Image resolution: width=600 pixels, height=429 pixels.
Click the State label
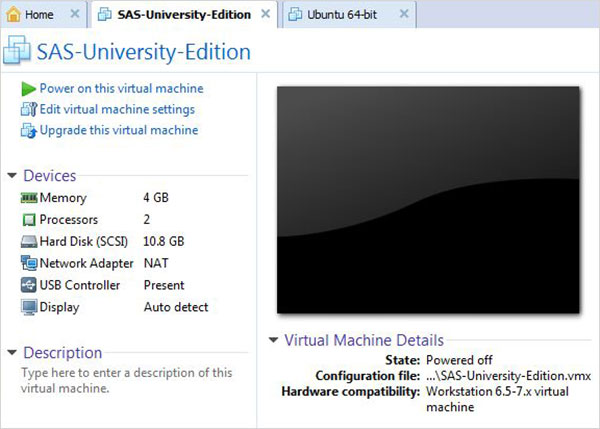coord(403,360)
